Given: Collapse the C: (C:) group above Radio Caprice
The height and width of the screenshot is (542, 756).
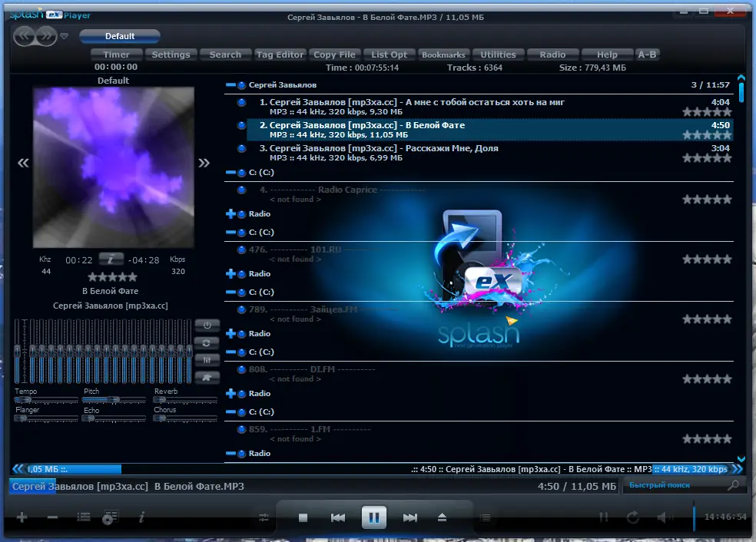Looking at the screenshot, I should point(230,172).
